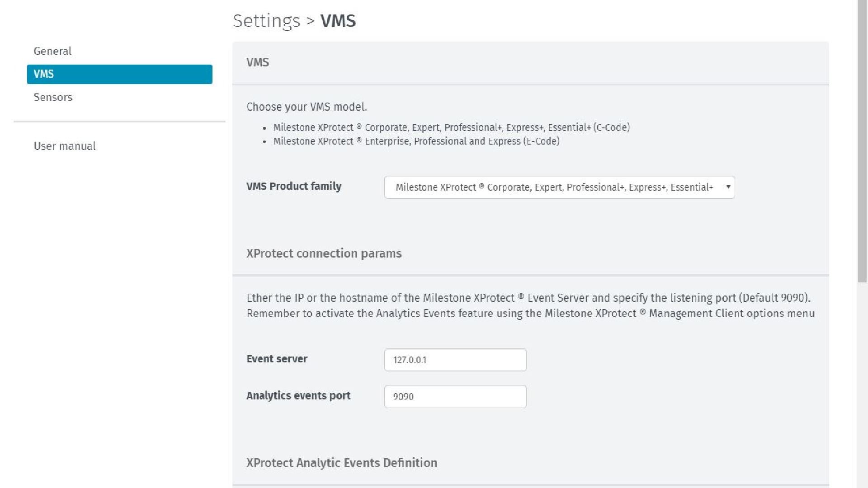Click the page vertical scrollbar thumb

862,141
